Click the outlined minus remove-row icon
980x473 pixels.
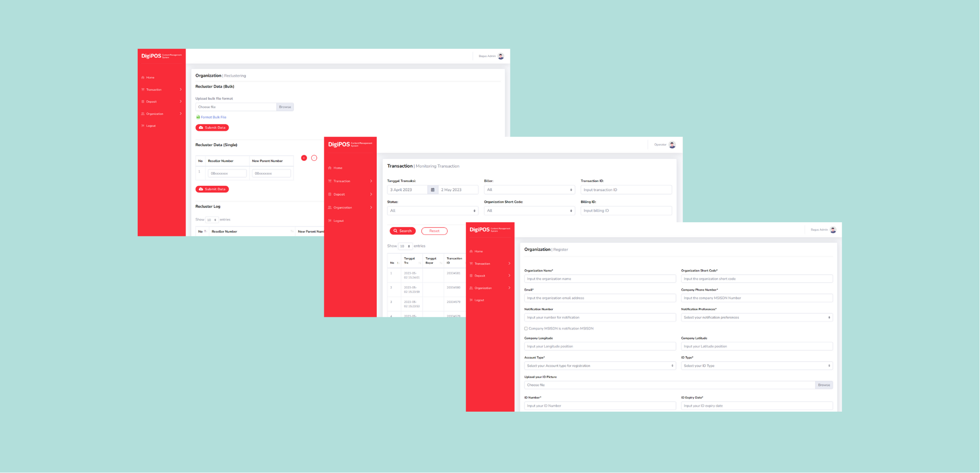(x=314, y=158)
